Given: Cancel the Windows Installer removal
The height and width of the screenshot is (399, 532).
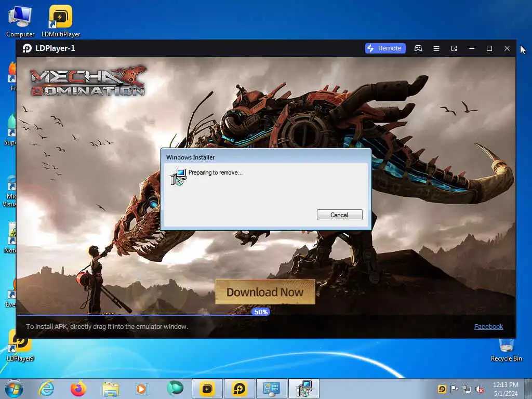Looking at the screenshot, I should (339, 215).
